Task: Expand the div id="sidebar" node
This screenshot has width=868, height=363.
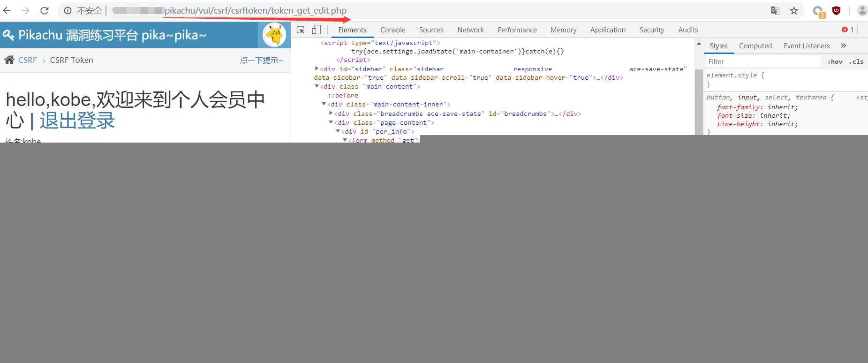Action: tap(317, 68)
